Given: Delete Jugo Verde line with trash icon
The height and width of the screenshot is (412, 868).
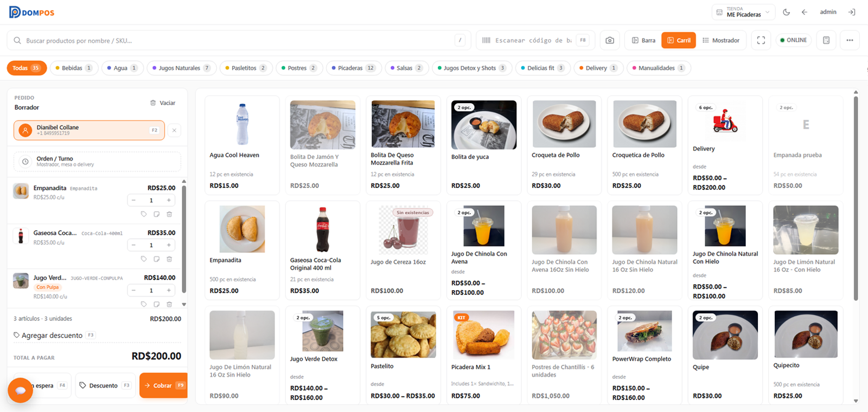Looking at the screenshot, I should pyautogui.click(x=169, y=304).
